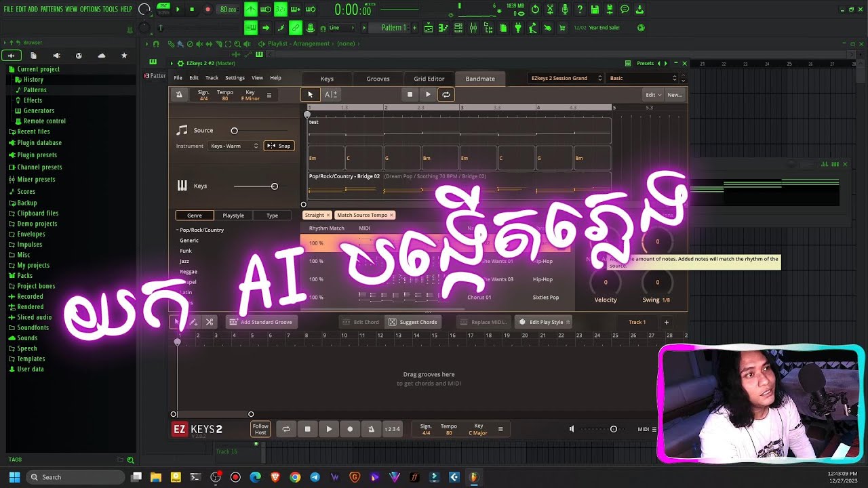The image size is (868, 488).
Task: Select the Type filter tab
Action: (x=272, y=216)
